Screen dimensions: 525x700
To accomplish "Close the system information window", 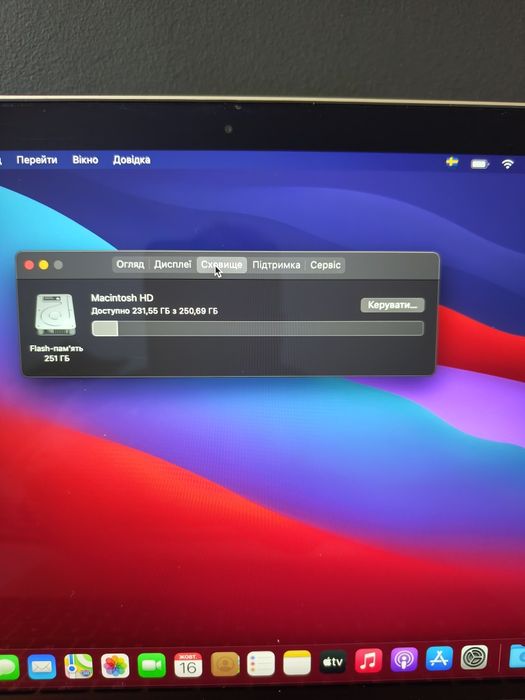I will coord(29,265).
